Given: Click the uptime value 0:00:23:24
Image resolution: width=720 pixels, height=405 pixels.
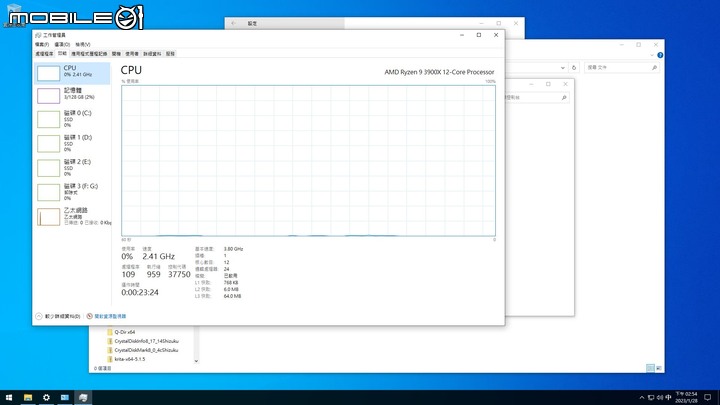Looking at the screenshot, I should tap(140, 292).
